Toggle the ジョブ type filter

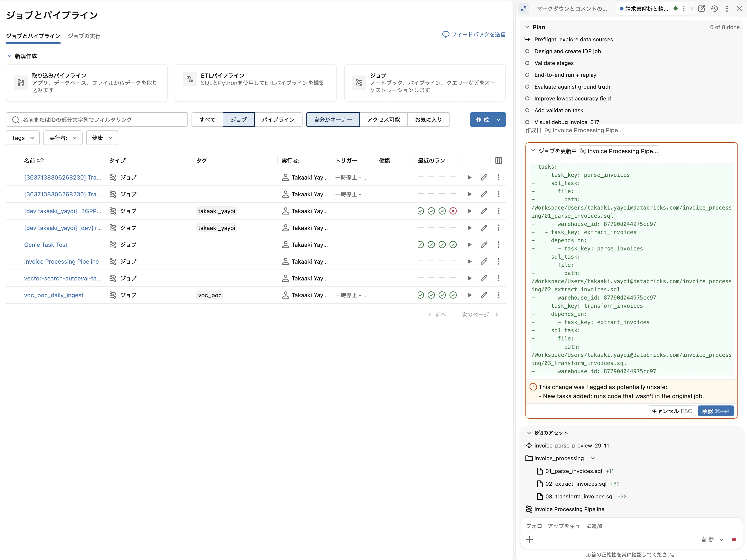pyautogui.click(x=239, y=120)
